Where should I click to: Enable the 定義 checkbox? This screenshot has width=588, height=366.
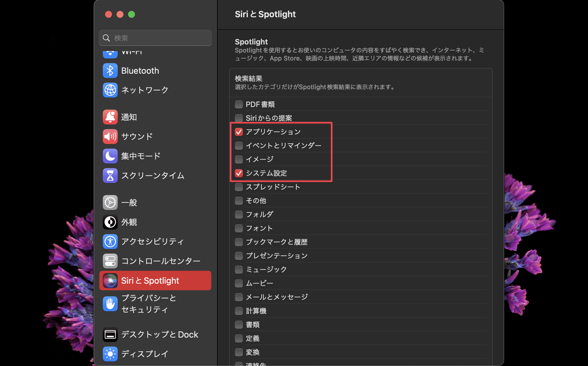pos(239,338)
